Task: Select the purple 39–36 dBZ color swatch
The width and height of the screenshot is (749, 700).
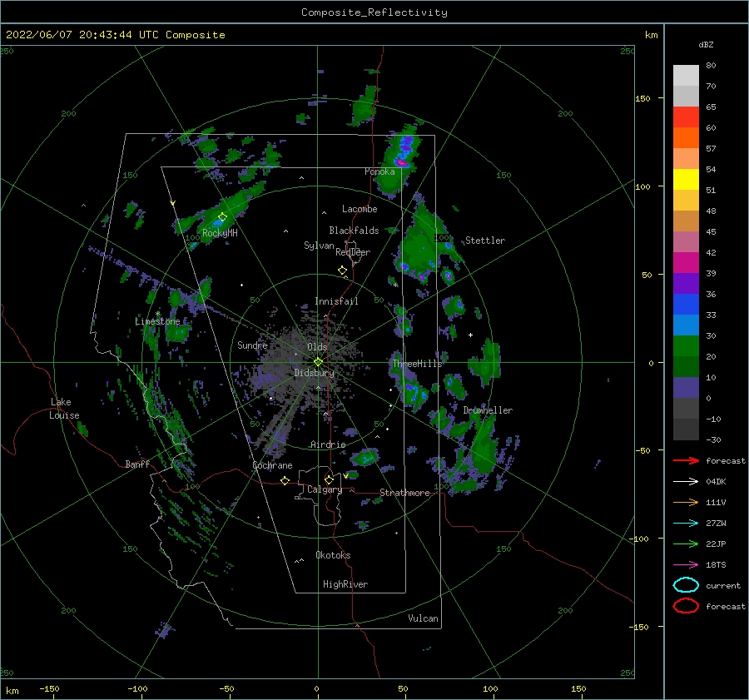Action: click(x=686, y=284)
